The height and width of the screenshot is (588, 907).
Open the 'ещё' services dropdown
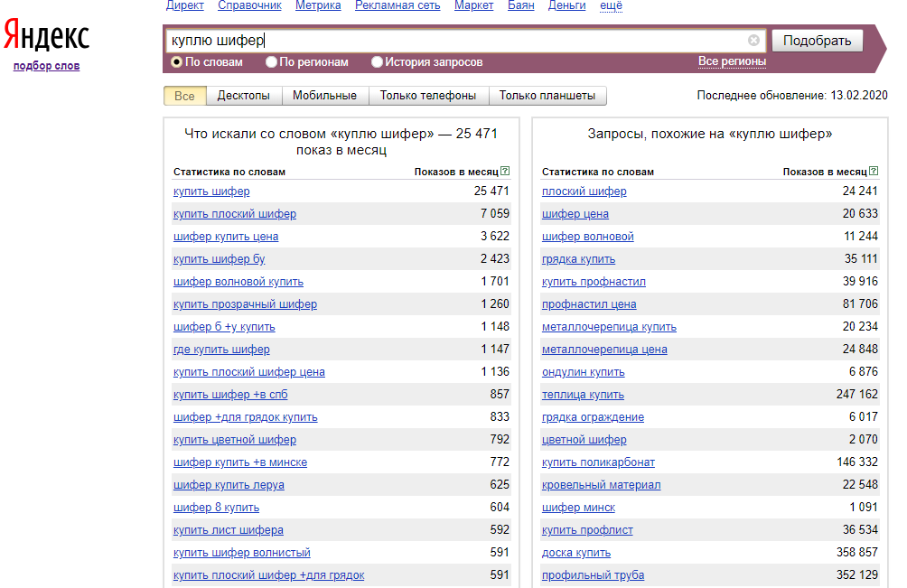pos(611,5)
